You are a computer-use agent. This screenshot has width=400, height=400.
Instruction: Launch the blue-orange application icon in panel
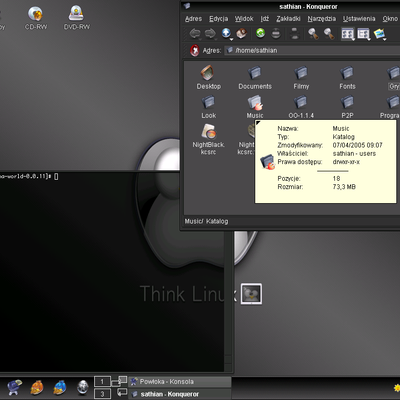pyautogui.click(x=60, y=387)
